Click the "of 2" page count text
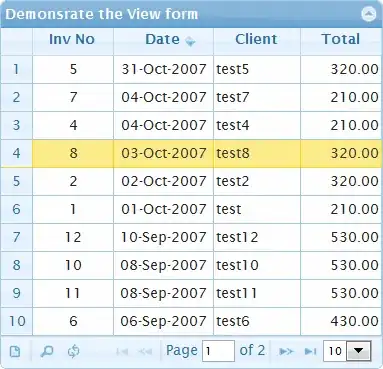The height and width of the screenshot is (369, 383). pyautogui.click(x=252, y=350)
